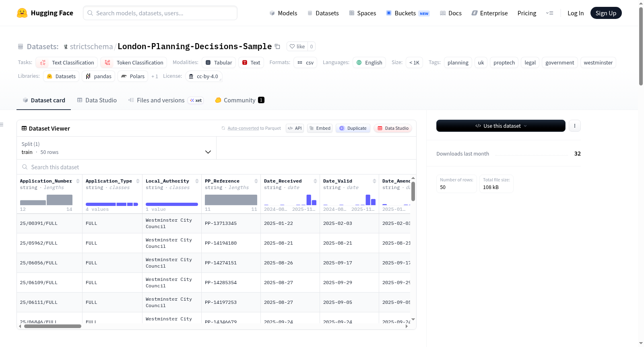Open the left sidebar toggle icon
This screenshot has height=347, width=644.
pos(2,125)
